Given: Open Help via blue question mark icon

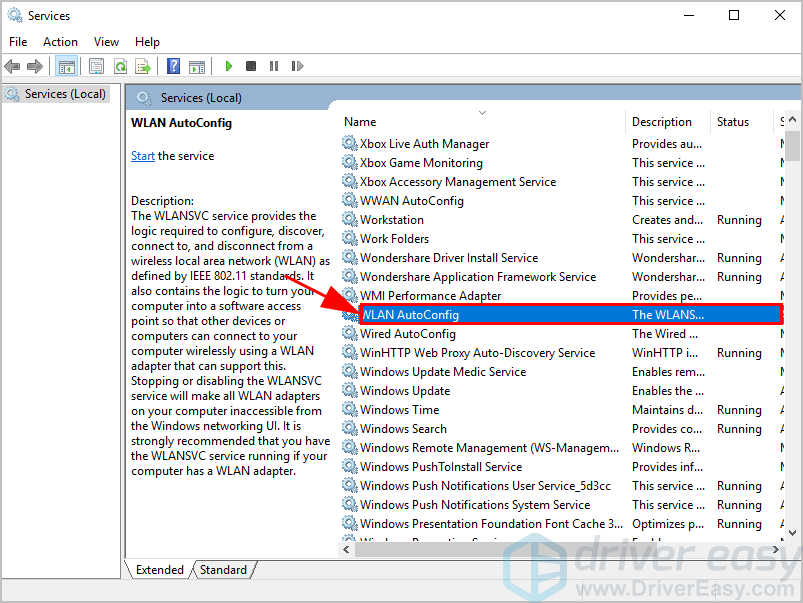Looking at the screenshot, I should (x=174, y=67).
